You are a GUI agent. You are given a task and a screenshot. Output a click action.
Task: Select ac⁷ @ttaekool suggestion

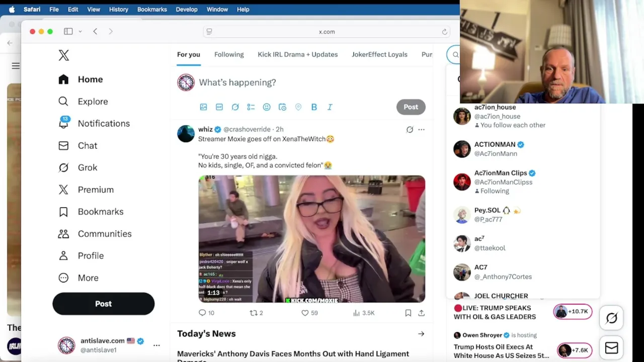pos(523,243)
